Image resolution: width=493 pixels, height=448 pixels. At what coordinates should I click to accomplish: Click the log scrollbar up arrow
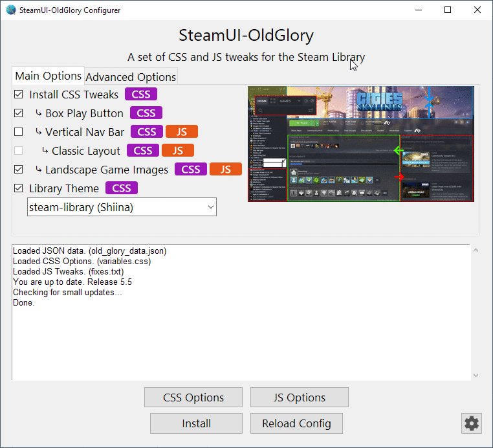click(476, 250)
